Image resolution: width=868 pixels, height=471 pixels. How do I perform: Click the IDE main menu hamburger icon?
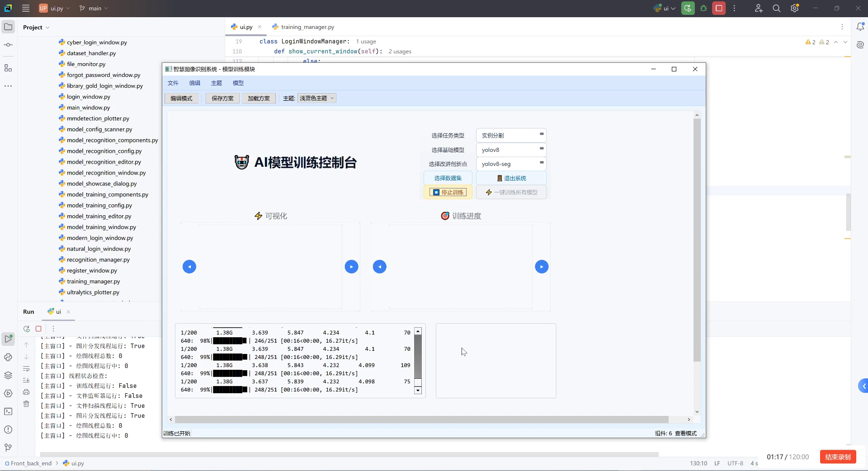click(26, 8)
